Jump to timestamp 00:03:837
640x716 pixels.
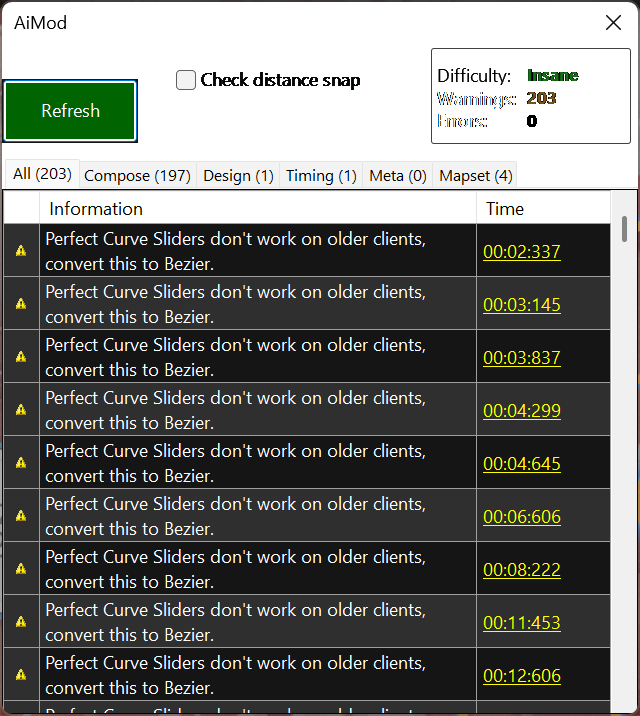(522, 358)
